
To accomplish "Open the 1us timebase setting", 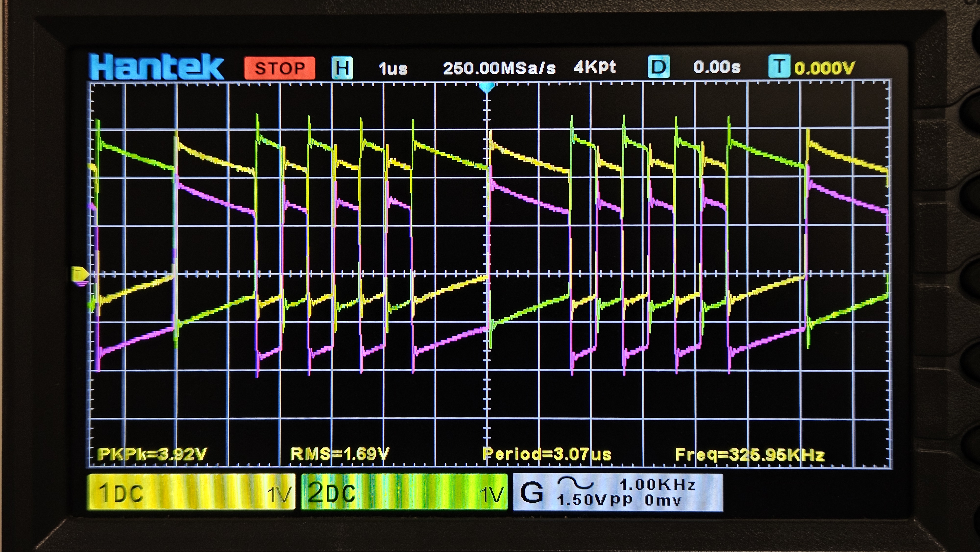I will pyautogui.click(x=393, y=69).
